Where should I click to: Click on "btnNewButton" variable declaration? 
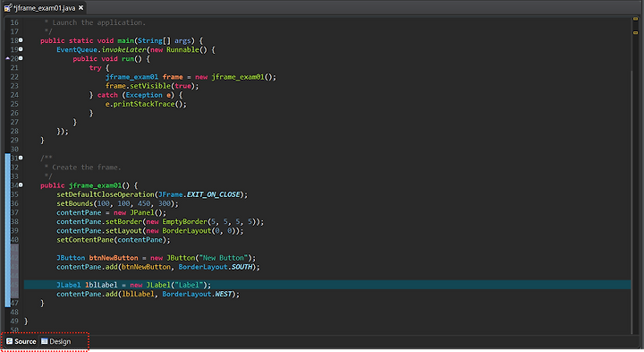click(114, 258)
